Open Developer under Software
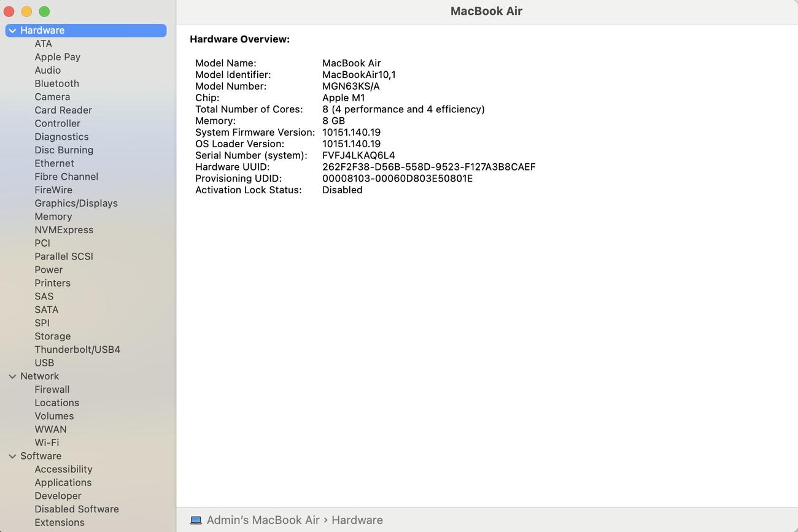This screenshot has height=532, width=798. tap(58, 496)
